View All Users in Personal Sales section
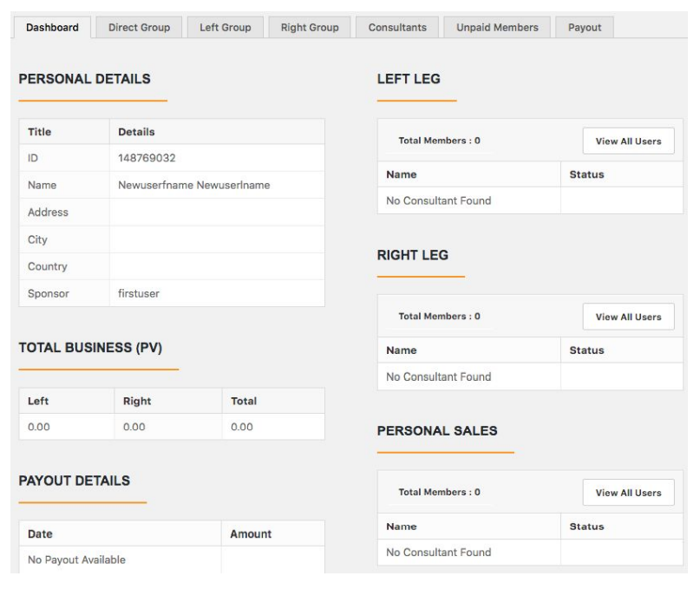Screen dimensions: 700x589 click(x=628, y=493)
